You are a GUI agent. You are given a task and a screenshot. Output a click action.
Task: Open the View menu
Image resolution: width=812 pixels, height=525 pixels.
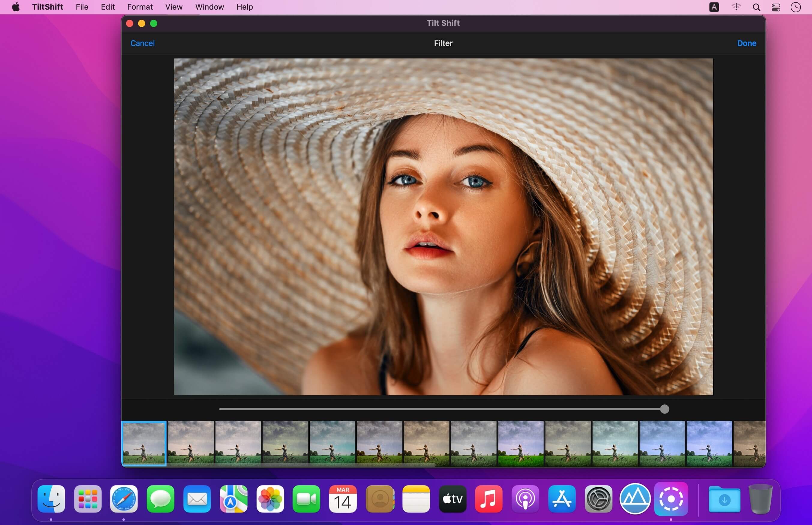point(174,7)
